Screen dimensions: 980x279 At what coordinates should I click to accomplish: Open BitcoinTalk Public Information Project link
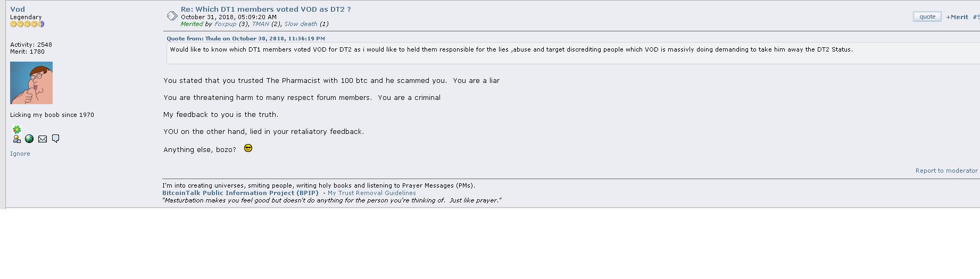coord(240,193)
